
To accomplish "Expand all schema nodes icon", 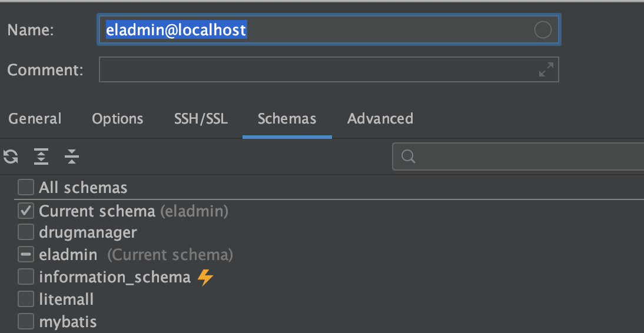I will (x=41, y=156).
